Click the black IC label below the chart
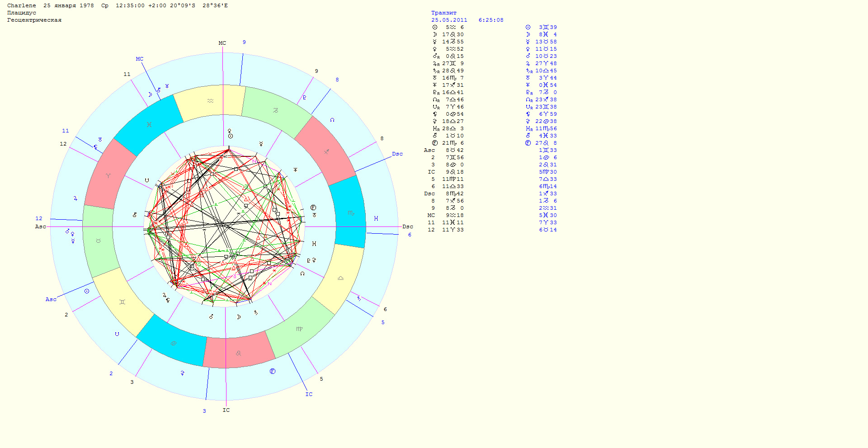The width and height of the screenshot is (868, 448). [x=226, y=410]
